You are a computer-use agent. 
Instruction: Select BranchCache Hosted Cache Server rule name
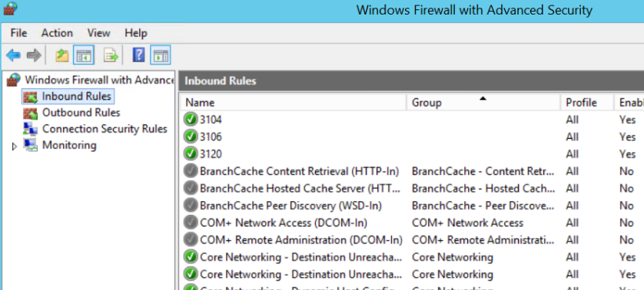tap(300, 188)
